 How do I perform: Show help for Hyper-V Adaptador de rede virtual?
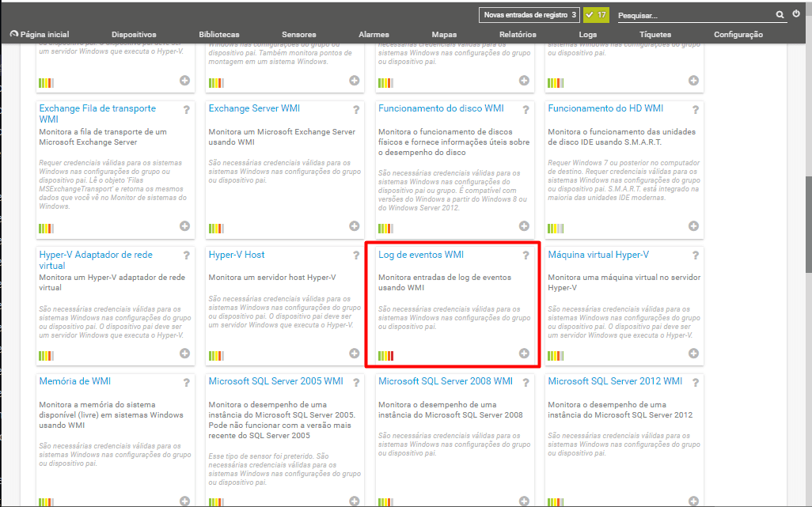pos(187,255)
